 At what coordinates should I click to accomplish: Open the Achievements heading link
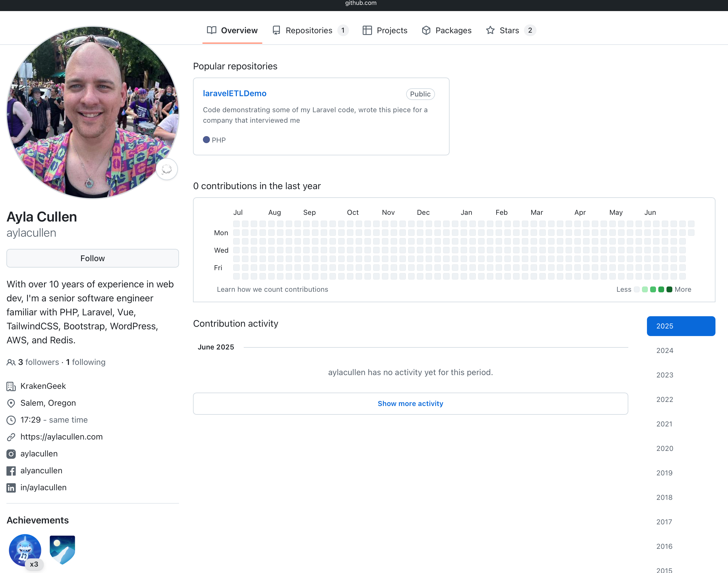tap(38, 520)
